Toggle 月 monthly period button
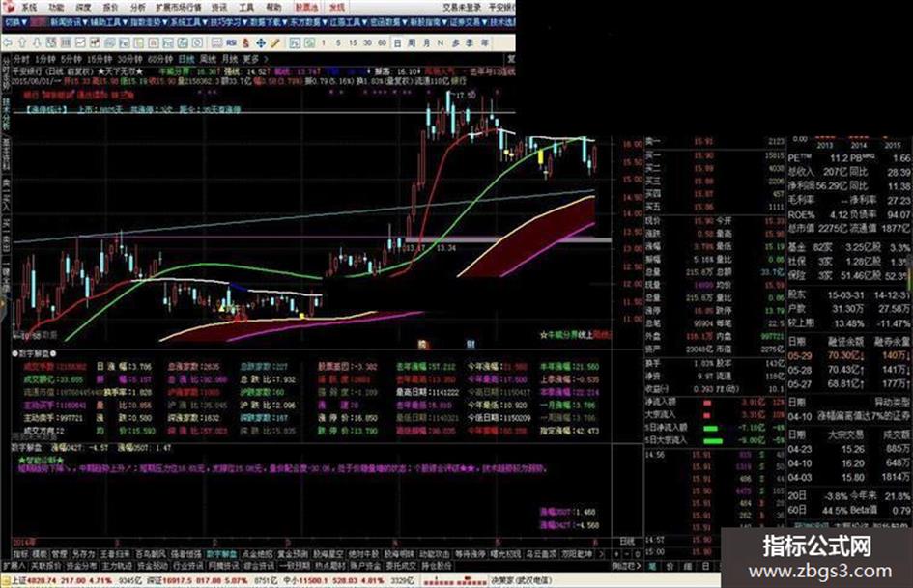Viewport: 913px width, 588px height. tap(426, 42)
